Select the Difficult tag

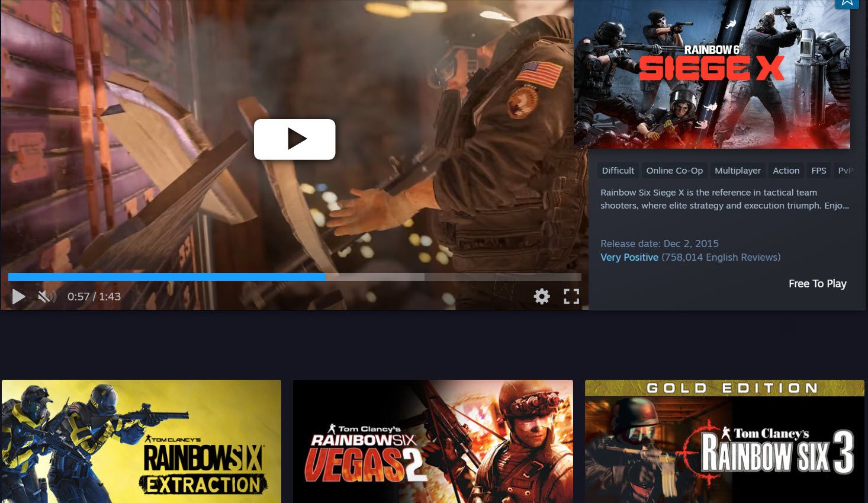[x=618, y=171]
